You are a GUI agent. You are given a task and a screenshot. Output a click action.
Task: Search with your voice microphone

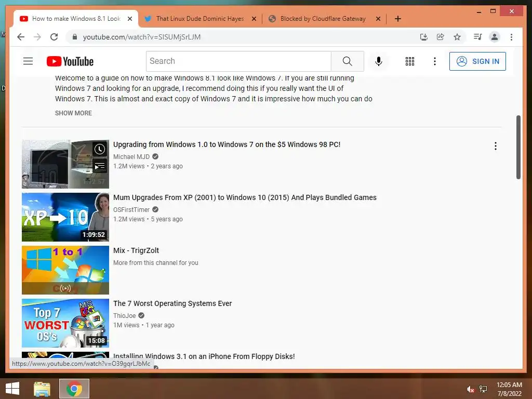pyautogui.click(x=379, y=61)
